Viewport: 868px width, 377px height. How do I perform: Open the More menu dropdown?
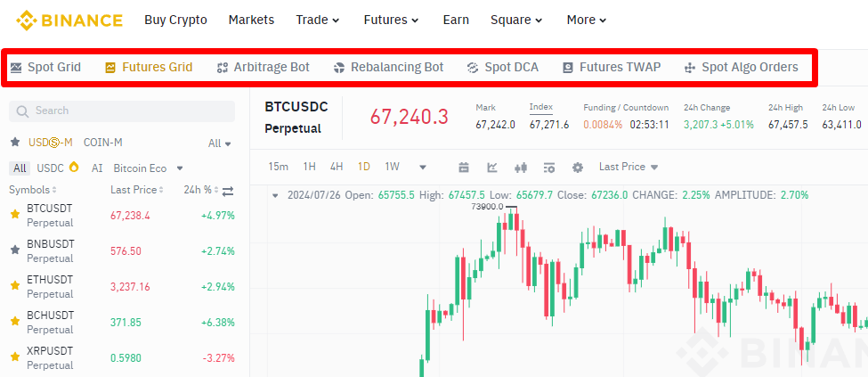tap(586, 20)
